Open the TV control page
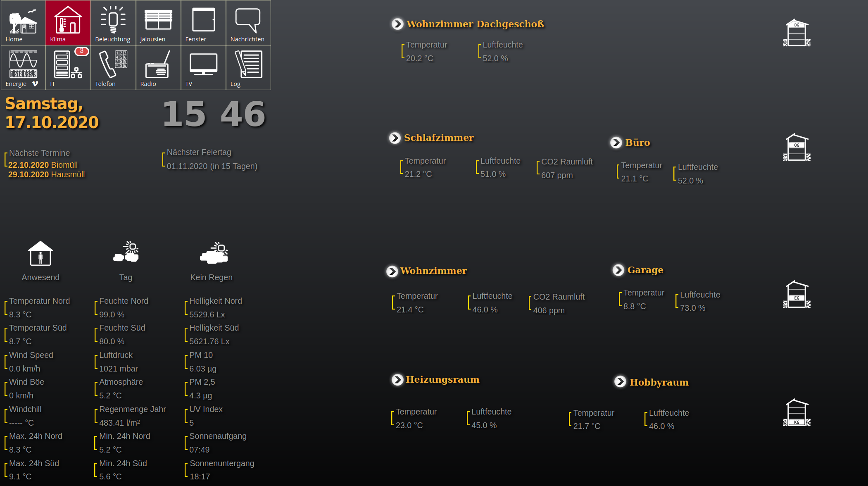This screenshot has height=486, width=868. [x=203, y=67]
